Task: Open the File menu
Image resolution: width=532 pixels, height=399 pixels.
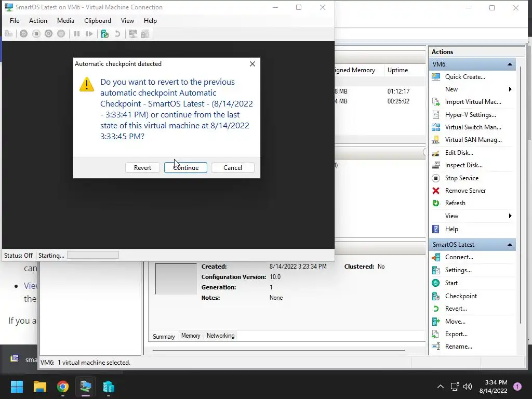Action: [x=15, y=21]
